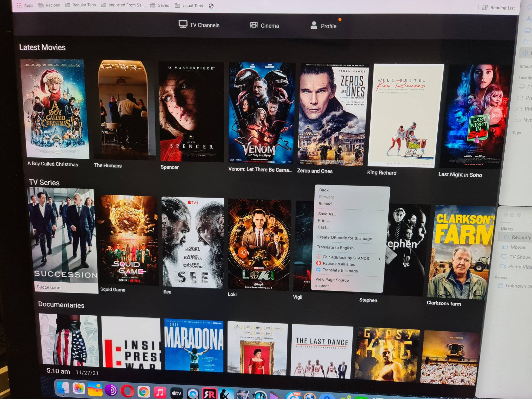Image resolution: width=532 pixels, height=399 pixels.
Task: Open the Clarkson's Farm poster
Action: (461, 252)
